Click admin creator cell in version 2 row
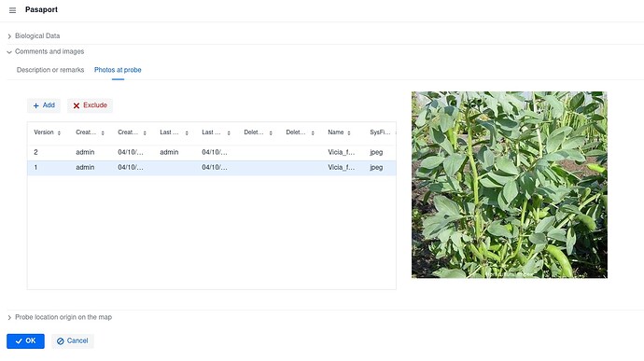Viewport: 644px width, 361px height. click(x=85, y=152)
